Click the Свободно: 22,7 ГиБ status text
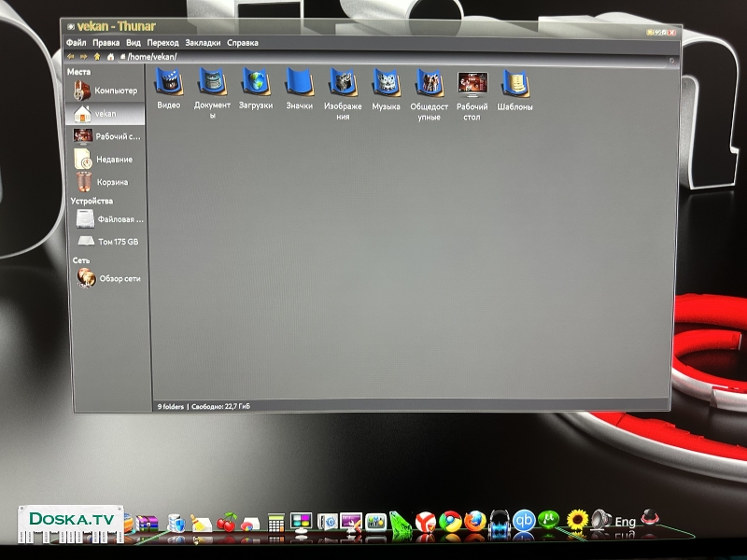 click(x=220, y=407)
